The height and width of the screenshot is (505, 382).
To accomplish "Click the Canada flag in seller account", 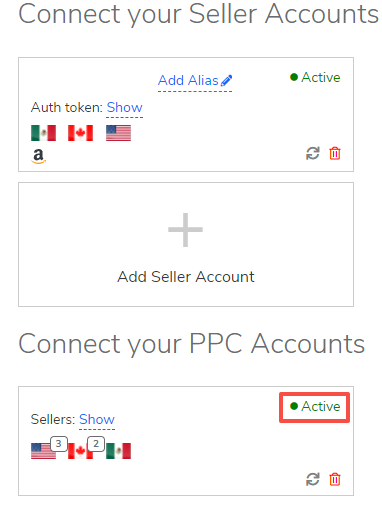I will point(80,133).
